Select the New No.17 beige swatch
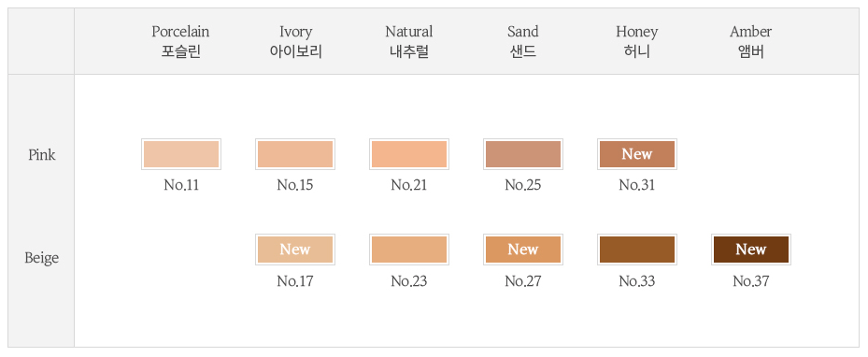 coord(295,250)
